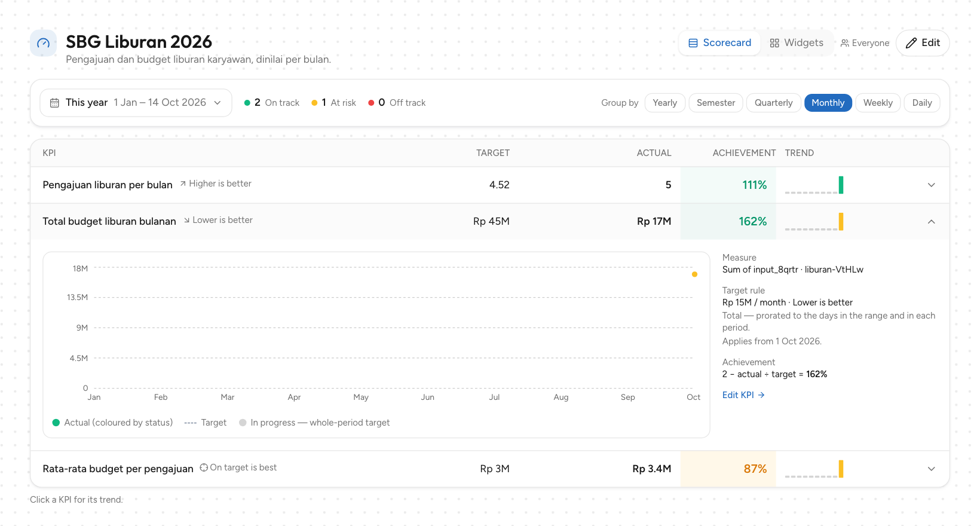Click the SBG Liburan 2026 title

tap(139, 42)
